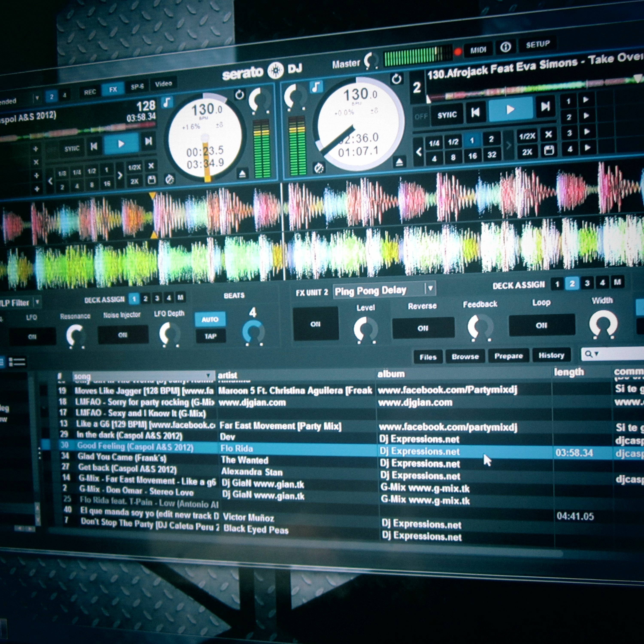Clear loop X on left deck

(x=151, y=166)
